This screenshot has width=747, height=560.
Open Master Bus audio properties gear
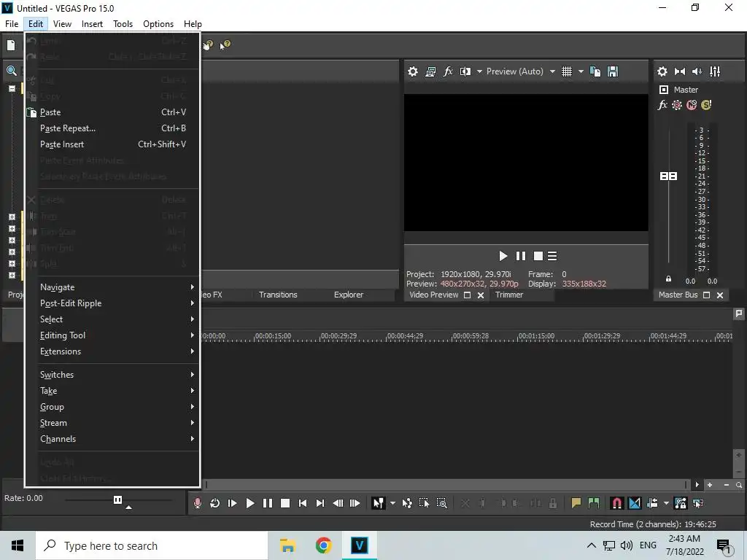(662, 71)
